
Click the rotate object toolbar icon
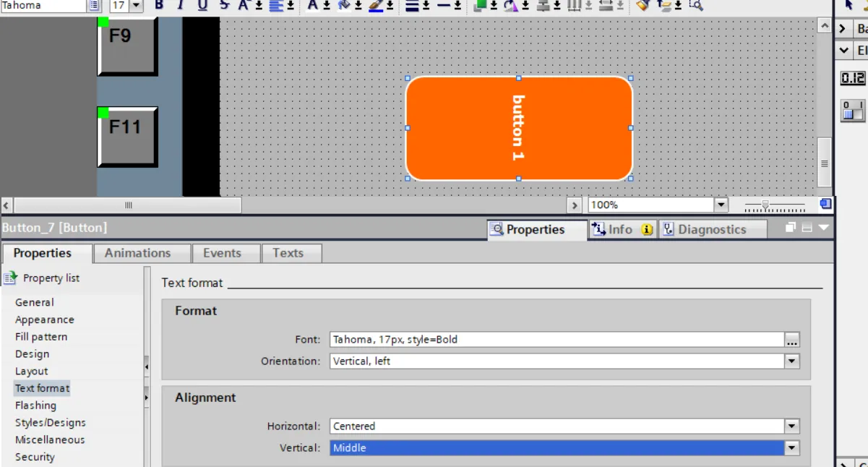[x=511, y=5]
